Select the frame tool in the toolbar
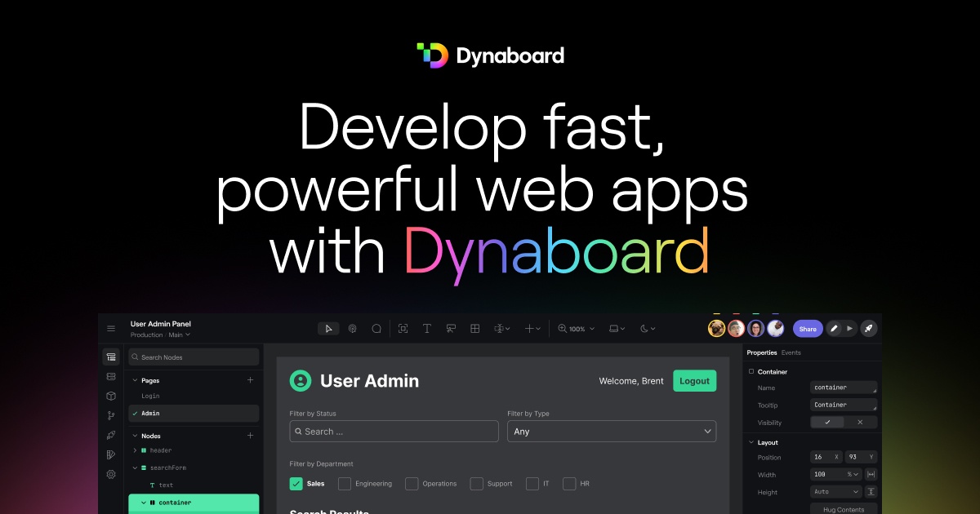 pyautogui.click(x=403, y=328)
